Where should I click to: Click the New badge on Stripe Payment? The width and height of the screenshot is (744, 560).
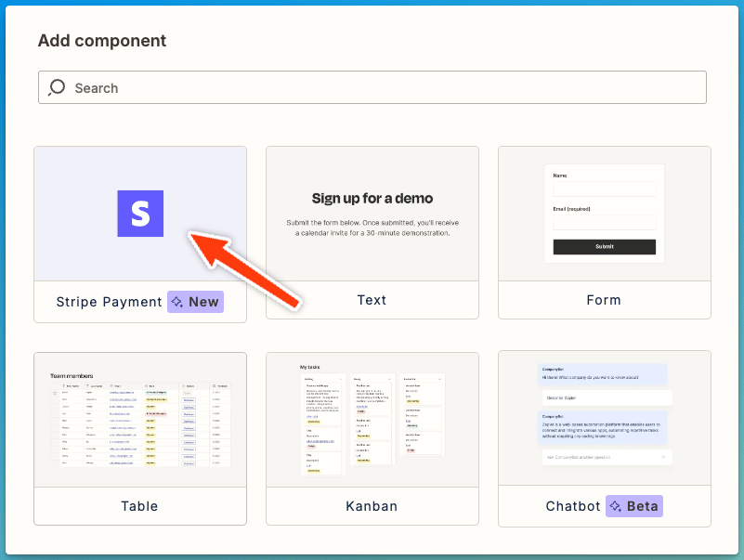[x=195, y=302]
